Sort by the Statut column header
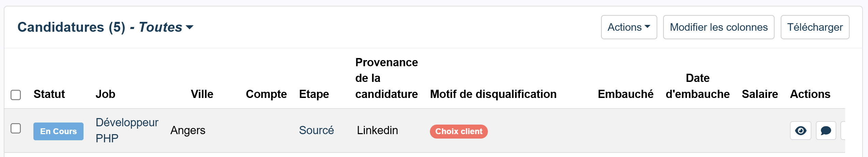This screenshot has width=868, height=157. point(49,94)
